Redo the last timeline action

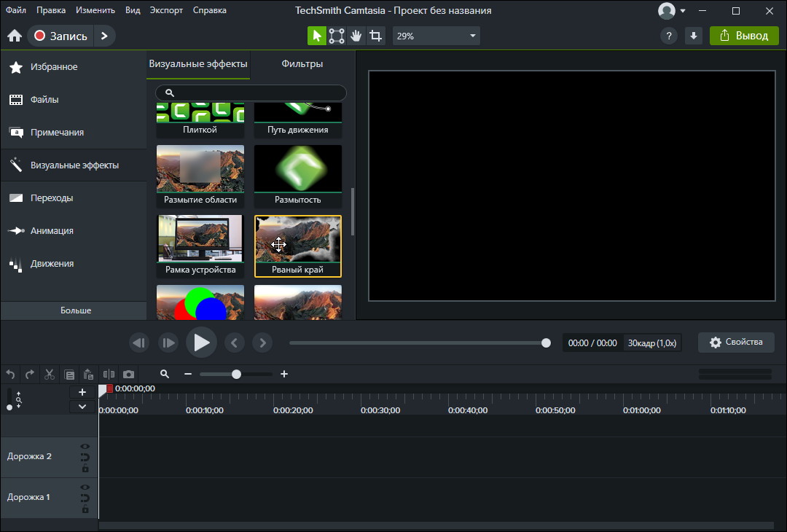[30, 374]
